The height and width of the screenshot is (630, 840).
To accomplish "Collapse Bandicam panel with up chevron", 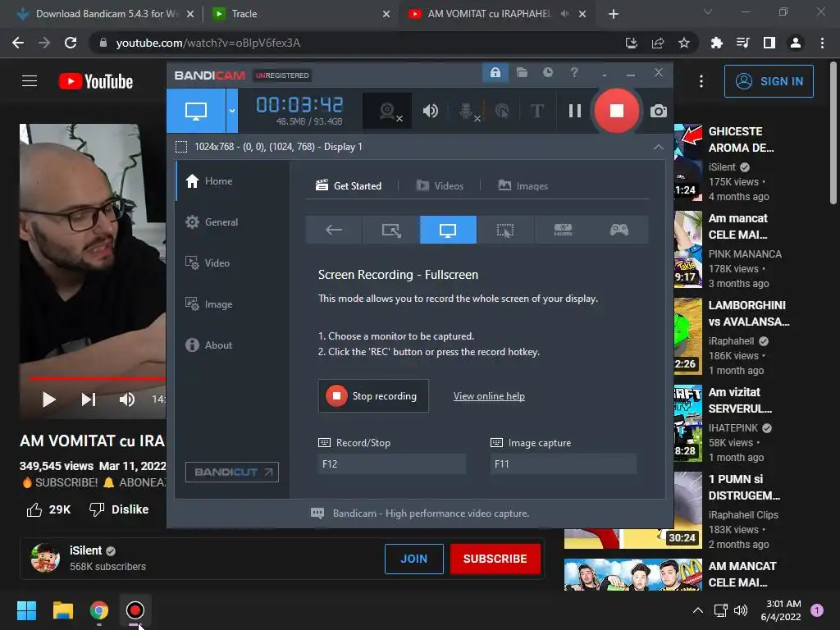I will [x=659, y=147].
